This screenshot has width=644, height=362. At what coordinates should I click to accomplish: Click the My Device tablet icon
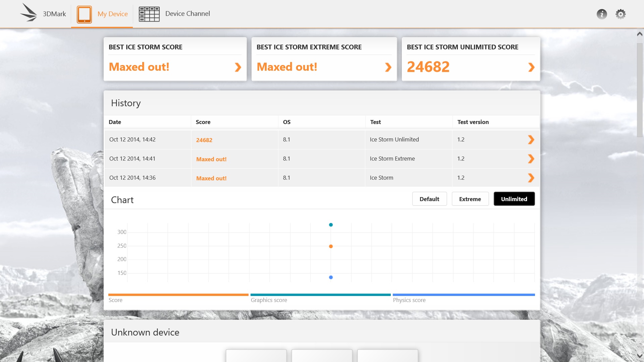click(x=84, y=14)
